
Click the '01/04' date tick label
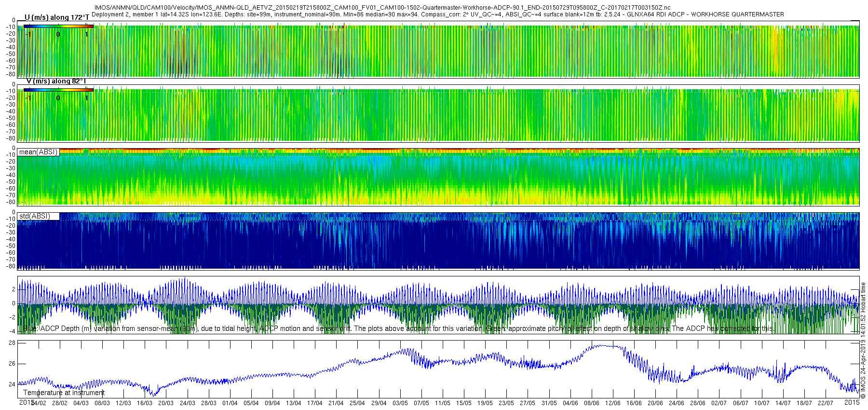(x=230, y=403)
